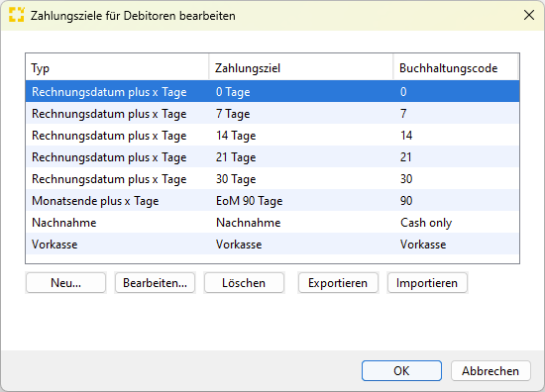Click the yellow app icon in title bar
Image resolution: width=545 pixels, height=392 pixels.
[16, 15]
